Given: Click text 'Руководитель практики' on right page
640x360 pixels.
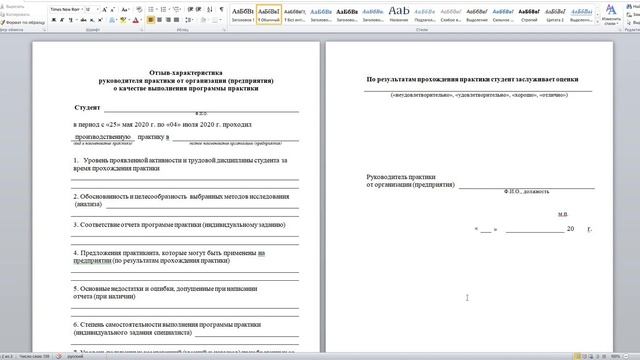Looking at the screenshot, I should [401, 177].
